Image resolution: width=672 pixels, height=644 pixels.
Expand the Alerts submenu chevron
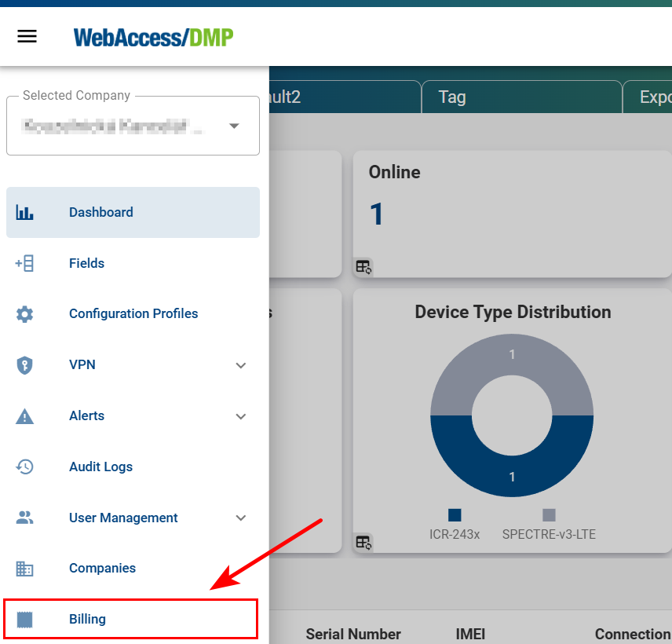[240, 415]
